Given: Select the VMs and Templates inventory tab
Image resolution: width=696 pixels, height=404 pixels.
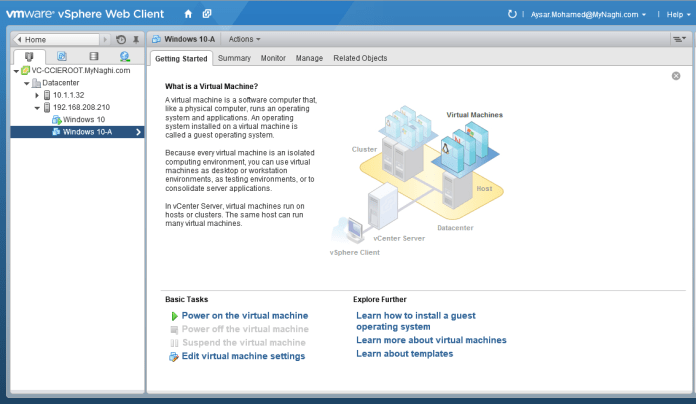Looking at the screenshot, I should 62,57.
